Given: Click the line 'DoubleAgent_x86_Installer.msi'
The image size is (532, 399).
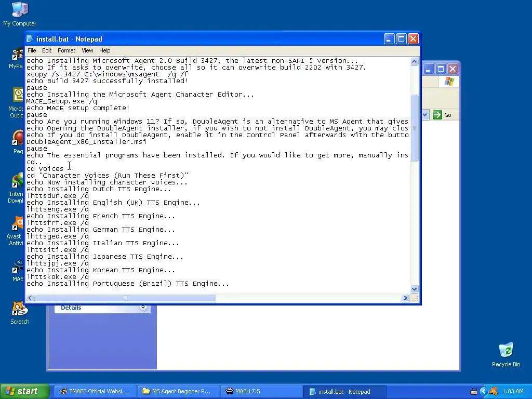Looking at the screenshot, I should pos(87,141).
